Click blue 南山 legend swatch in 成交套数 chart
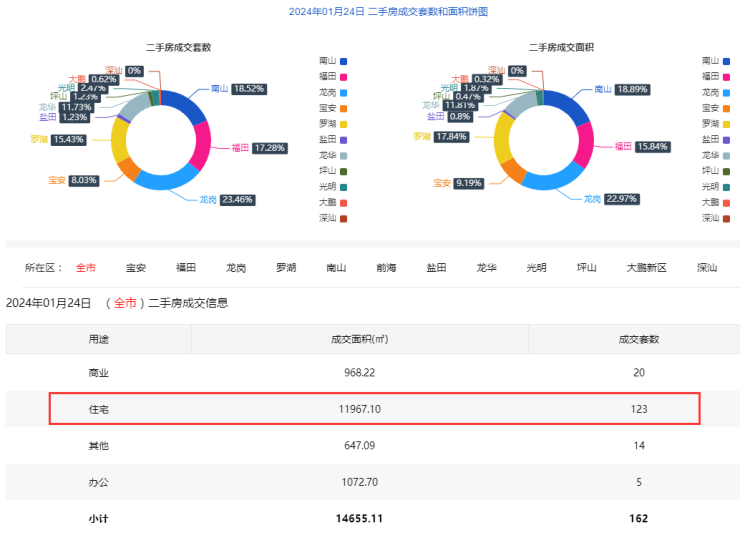The width and height of the screenshot is (740, 533). click(343, 61)
